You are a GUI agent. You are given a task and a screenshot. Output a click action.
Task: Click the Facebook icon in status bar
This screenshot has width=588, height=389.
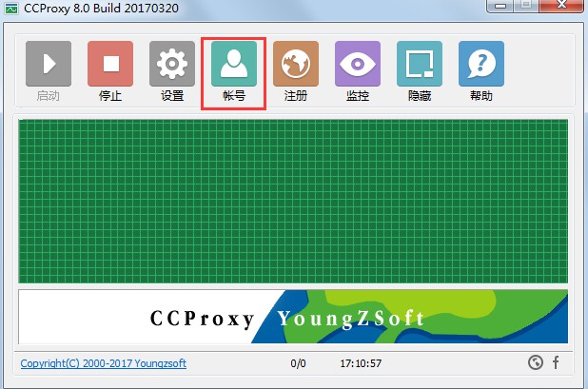(x=556, y=362)
